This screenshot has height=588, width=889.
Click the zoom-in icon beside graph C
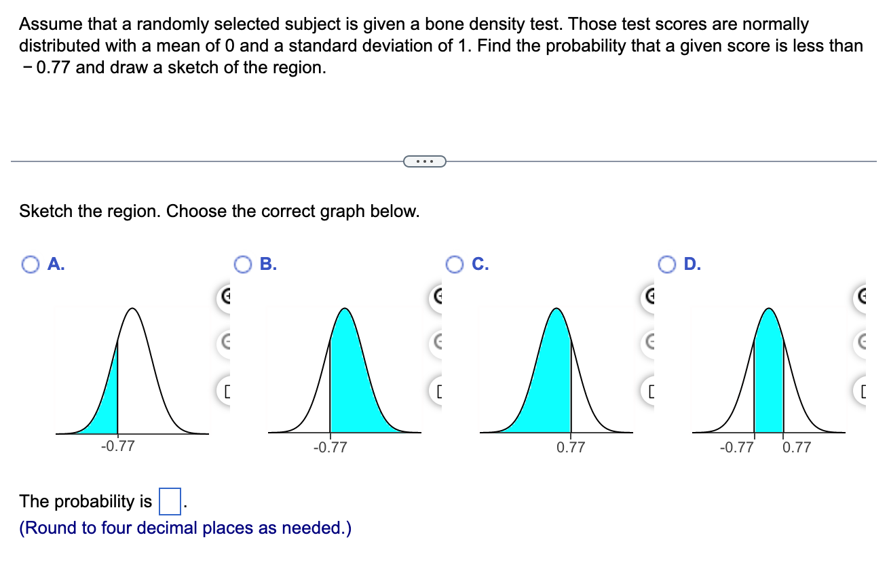[652, 296]
